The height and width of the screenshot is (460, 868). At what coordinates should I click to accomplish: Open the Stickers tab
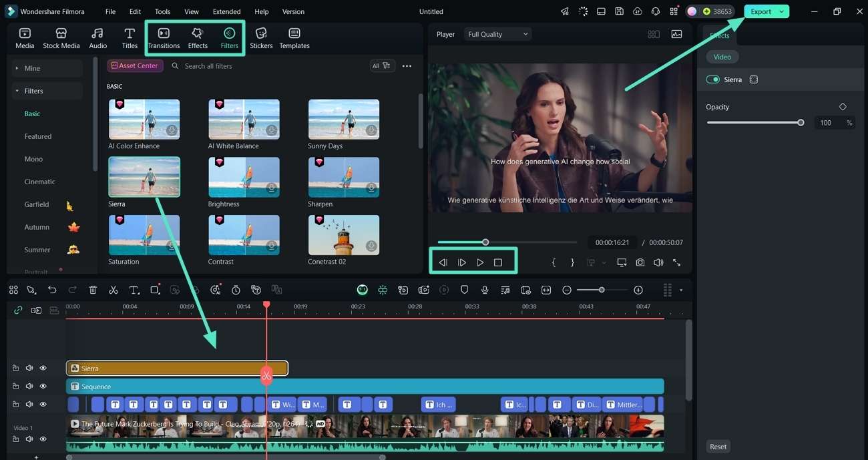point(261,38)
